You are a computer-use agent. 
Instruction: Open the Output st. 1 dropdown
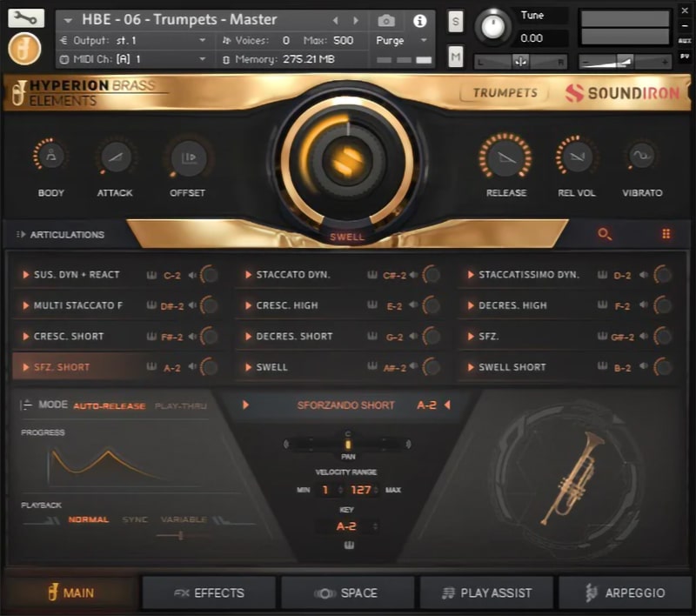coord(203,40)
